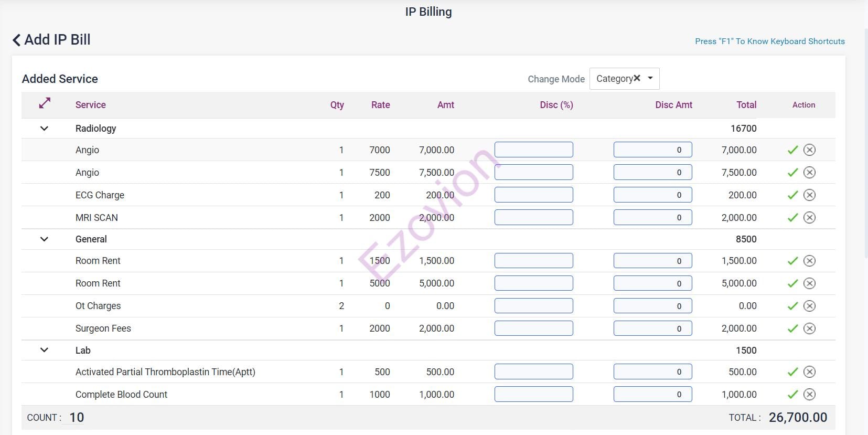Click green checkmark for Surgeon Fees
The height and width of the screenshot is (435, 868).
792,328
